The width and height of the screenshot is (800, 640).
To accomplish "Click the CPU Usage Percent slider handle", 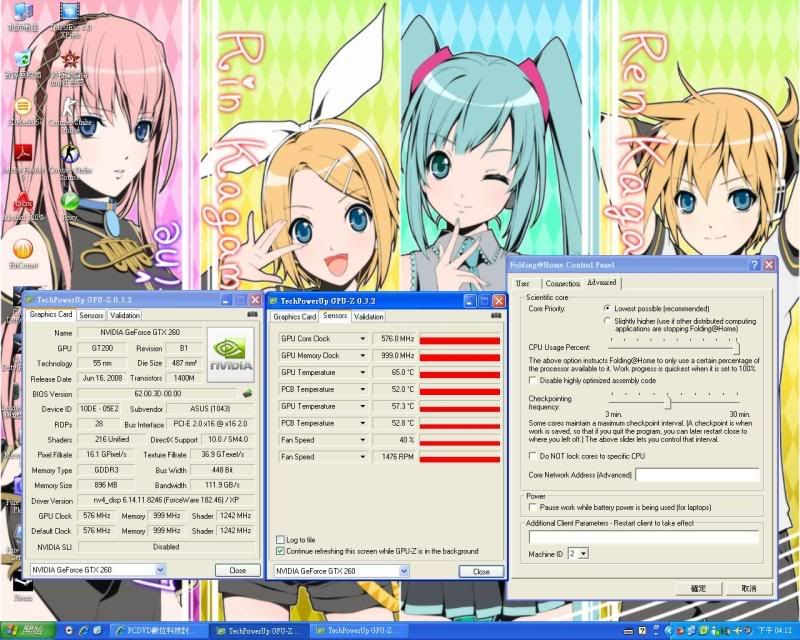I will click(736, 348).
